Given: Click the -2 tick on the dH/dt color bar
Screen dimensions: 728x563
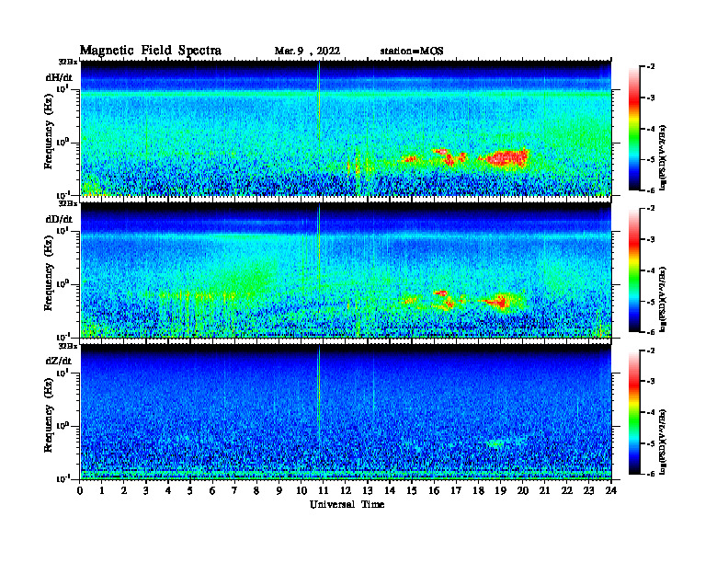Looking at the screenshot, I should point(652,67).
